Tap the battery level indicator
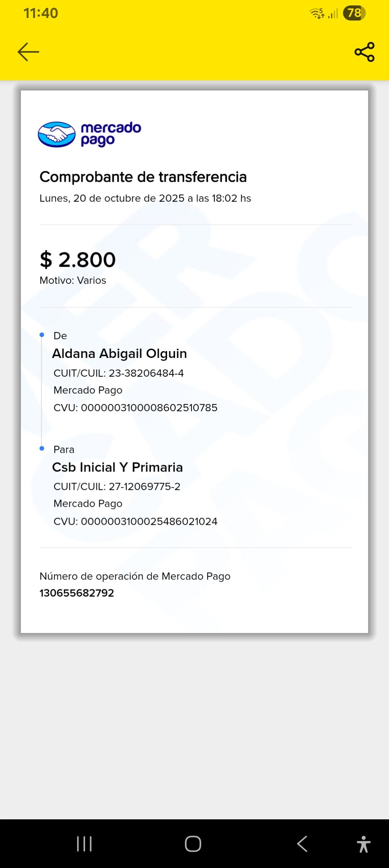 pos(354,13)
